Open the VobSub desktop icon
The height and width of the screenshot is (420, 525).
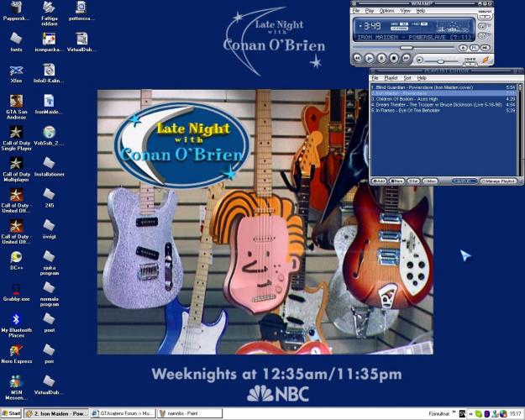coord(49,136)
